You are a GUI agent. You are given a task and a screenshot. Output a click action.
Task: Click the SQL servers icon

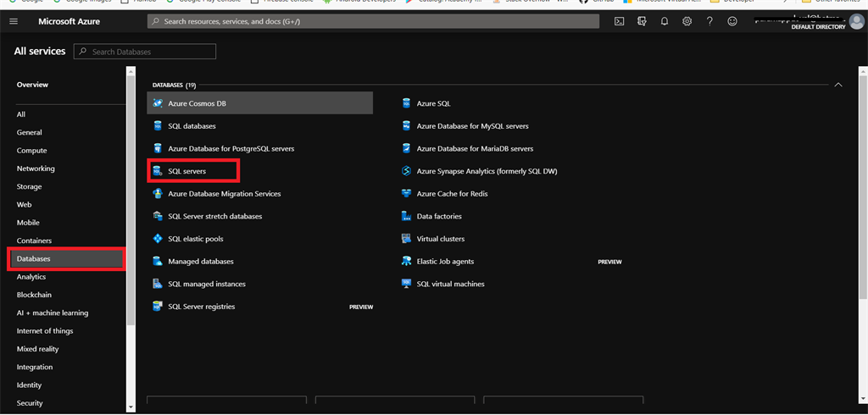pyautogui.click(x=158, y=172)
